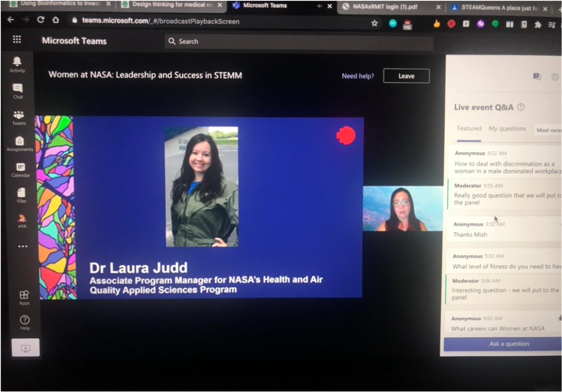Click the download desktop app button
Viewport: 562px width, 392px height.
[25, 348]
